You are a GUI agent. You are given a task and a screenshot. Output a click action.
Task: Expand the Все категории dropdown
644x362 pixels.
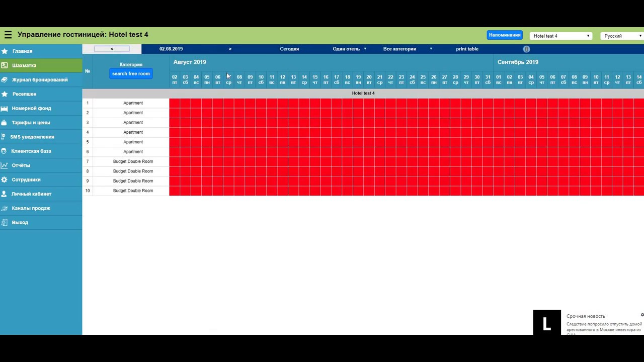408,49
